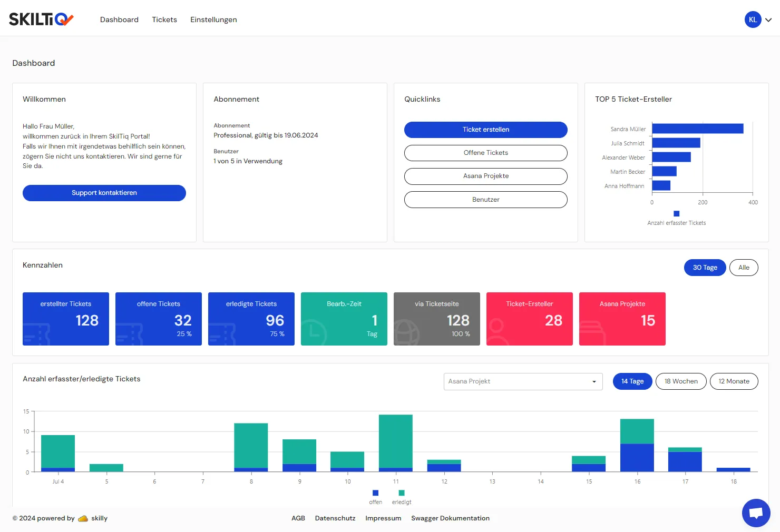Open the chat bubble widget
This screenshot has width=780, height=532.
point(756,513)
